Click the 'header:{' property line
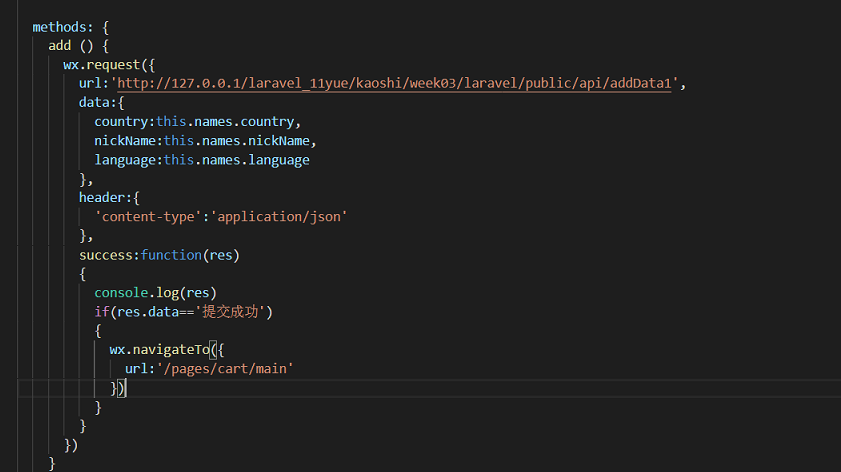The image size is (841, 472). pos(109,198)
